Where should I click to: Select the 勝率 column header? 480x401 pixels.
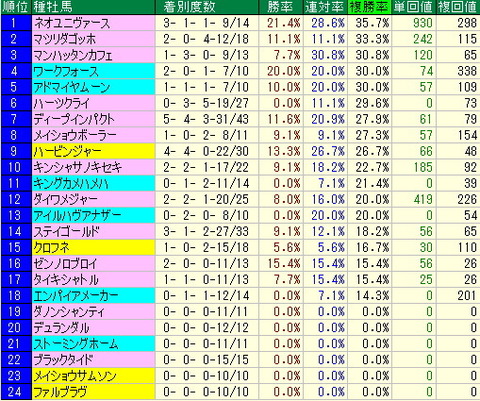281,7
